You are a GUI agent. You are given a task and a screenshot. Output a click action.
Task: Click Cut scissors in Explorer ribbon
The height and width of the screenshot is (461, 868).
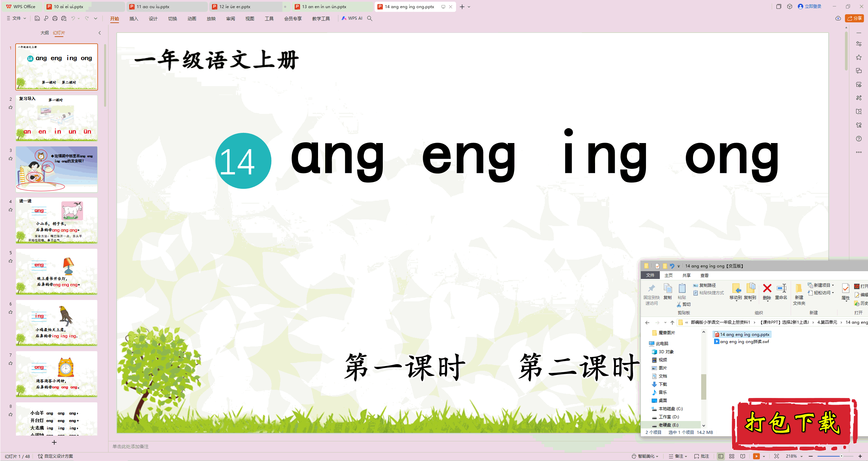coord(684,304)
